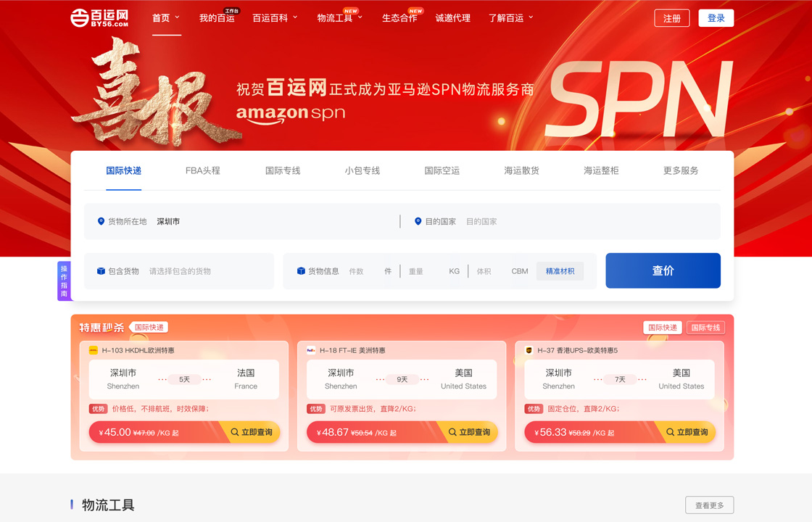Click the cube icon beside 包含货物
812x522 pixels.
coord(101,271)
